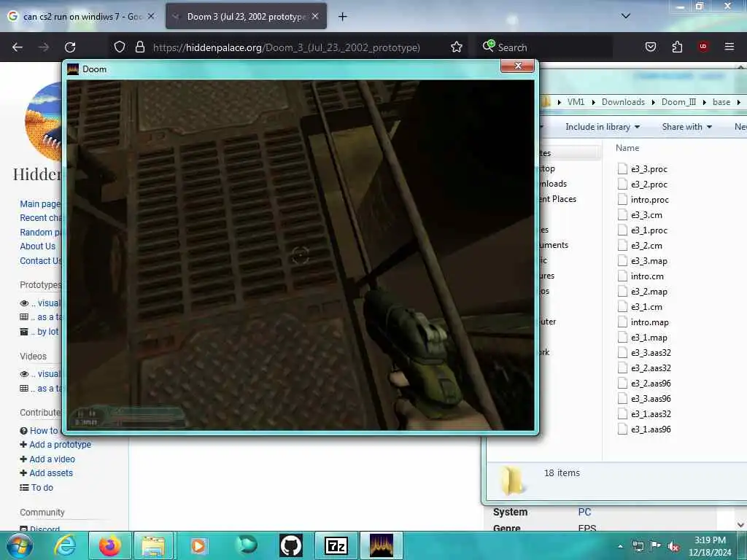747x560 pixels.
Task: Switch to the Doom taskbar icon
Action: tap(381, 546)
